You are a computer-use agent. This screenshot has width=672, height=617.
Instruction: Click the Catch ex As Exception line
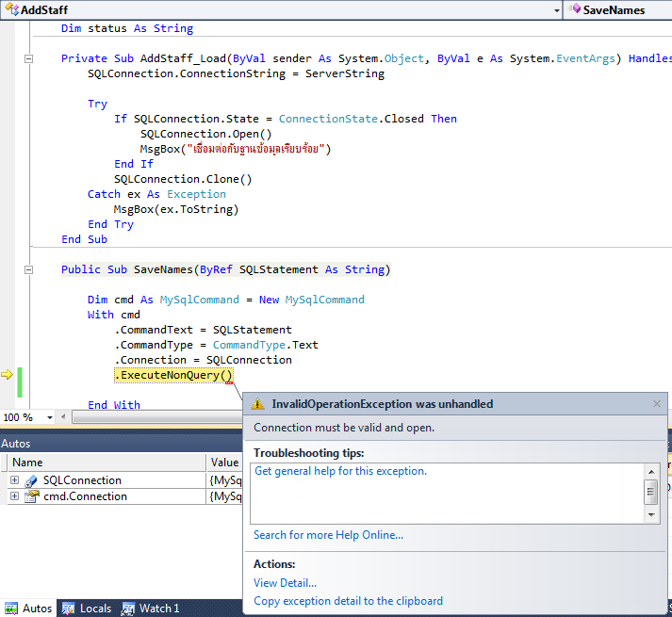(x=156, y=195)
